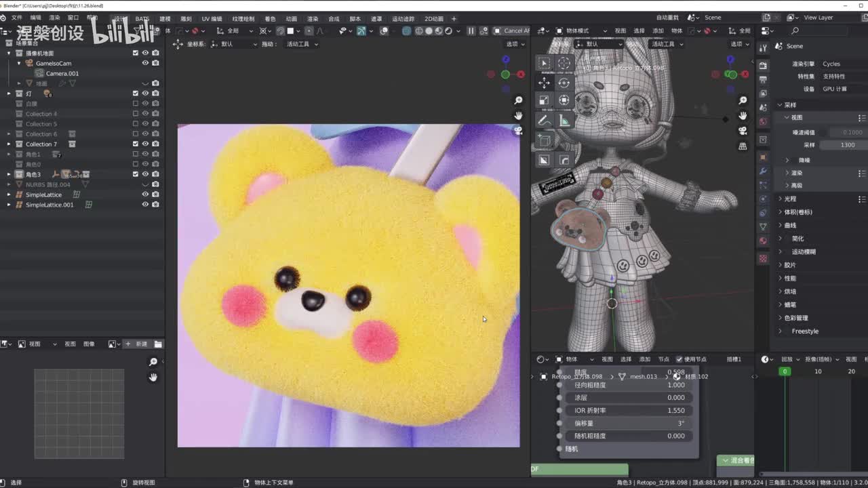Open the Texture checker properties tab
Viewport: 868px width, 488px height.
[763, 259]
